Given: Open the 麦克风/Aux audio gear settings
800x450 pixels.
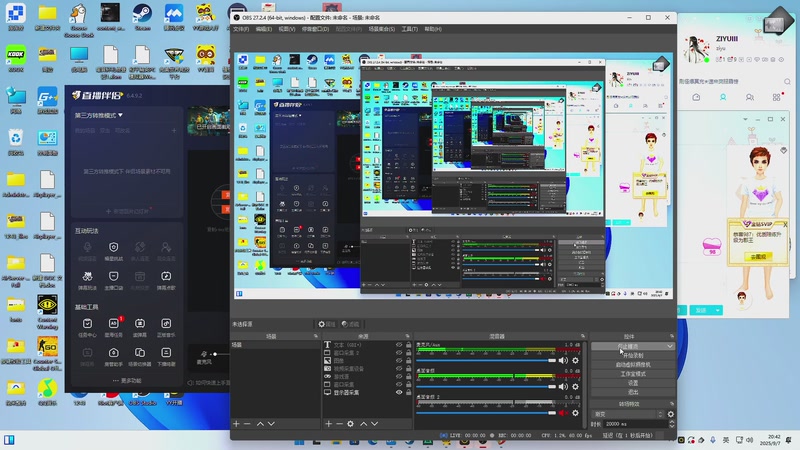Looking at the screenshot, I should click(x=576, y=360).
